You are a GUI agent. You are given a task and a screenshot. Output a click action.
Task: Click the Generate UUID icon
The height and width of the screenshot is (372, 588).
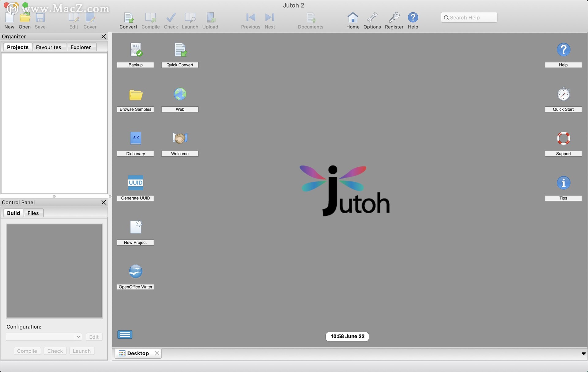tap(136, 183)
